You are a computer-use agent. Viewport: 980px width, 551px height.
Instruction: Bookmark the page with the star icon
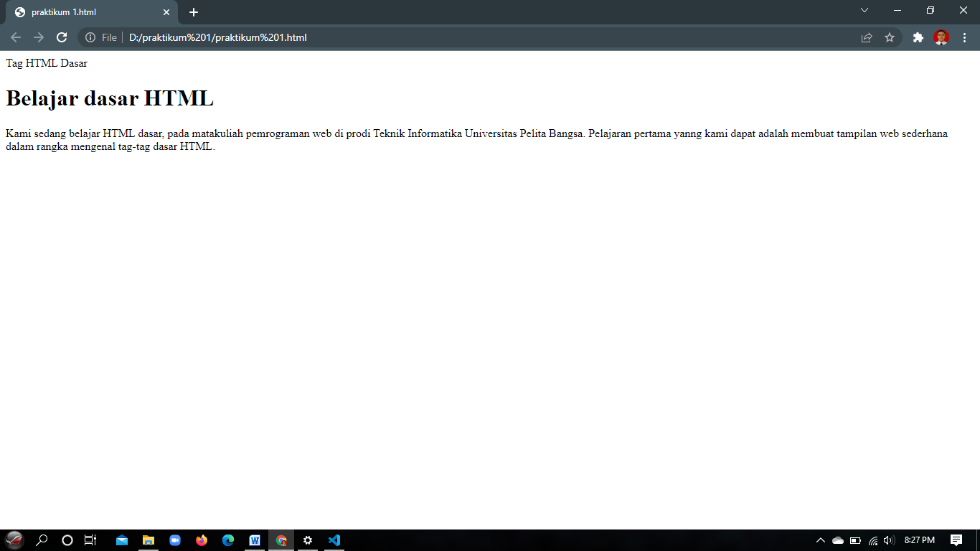[x=890, y=37]
